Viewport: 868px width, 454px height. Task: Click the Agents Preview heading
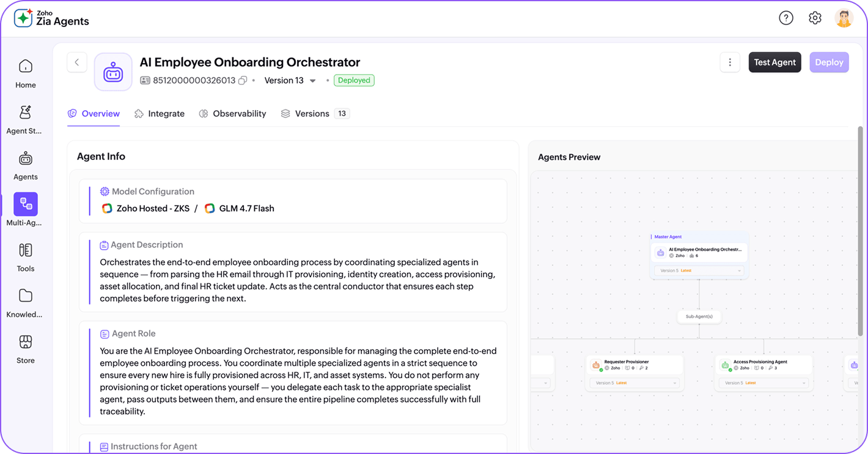569,157
